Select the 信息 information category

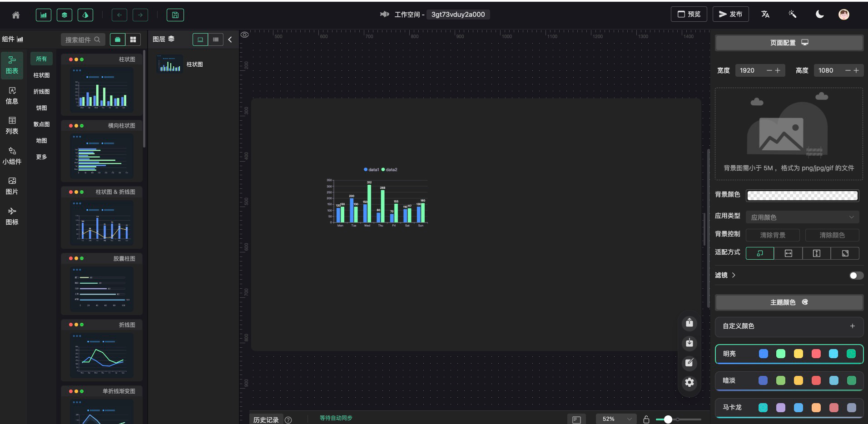12,96
